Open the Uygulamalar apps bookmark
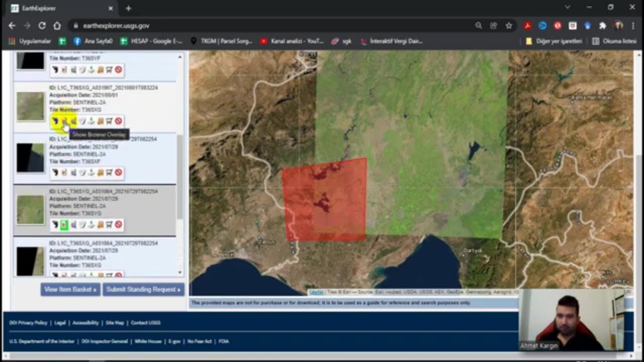 [x=30, y=41]
